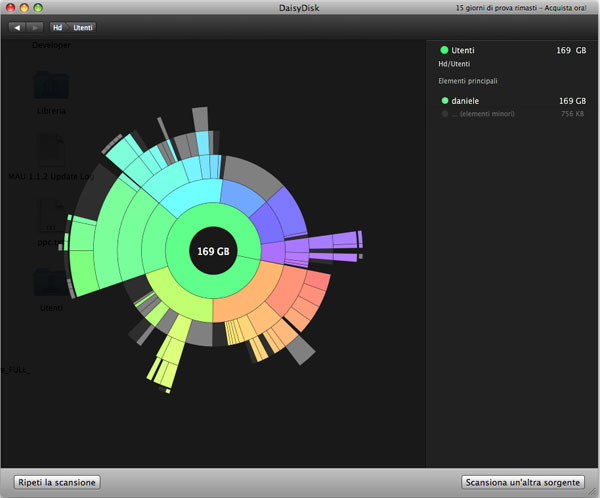Zoom the DaisyDisk window with green button

[x=38, y=7]
